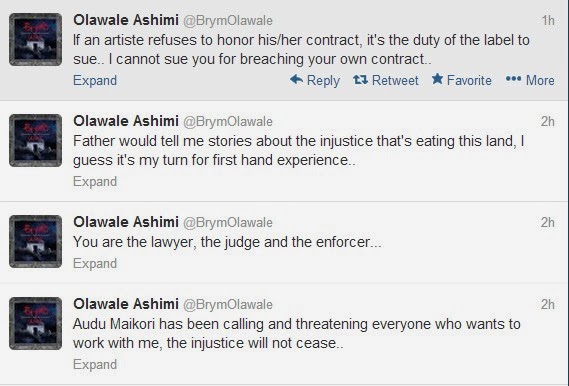
Task: Select the tweet text about threatening everyone
Action: (x=296, y=333)
